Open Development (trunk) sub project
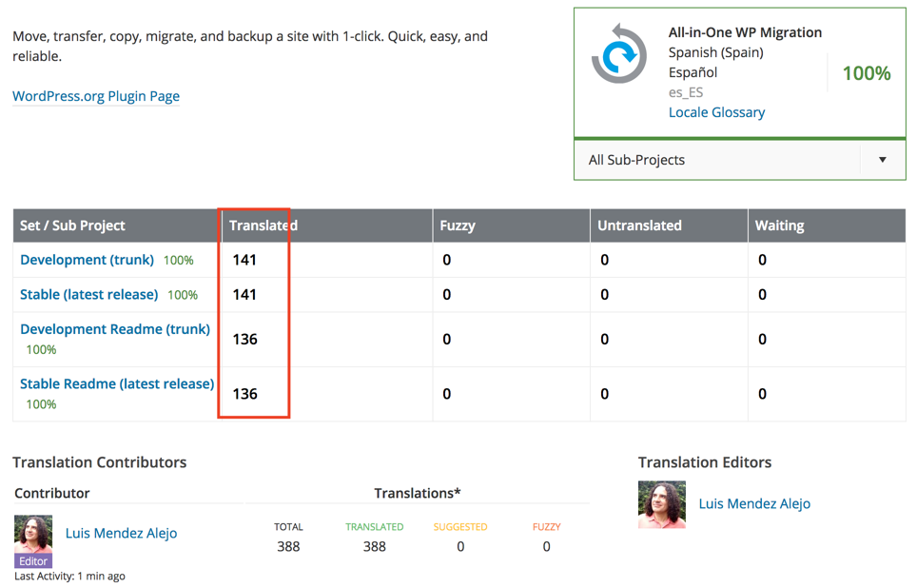917x588 pixels. pyautogui.click(x=88, y=260)
